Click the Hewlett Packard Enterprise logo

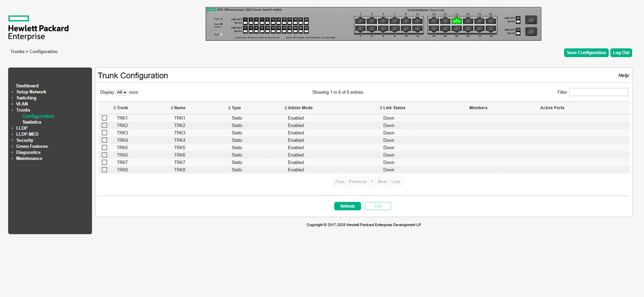click(38, 28)
